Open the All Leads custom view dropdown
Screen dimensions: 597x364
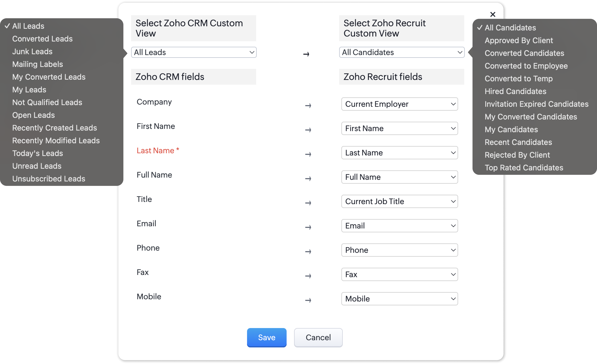[x=194, y=52]
